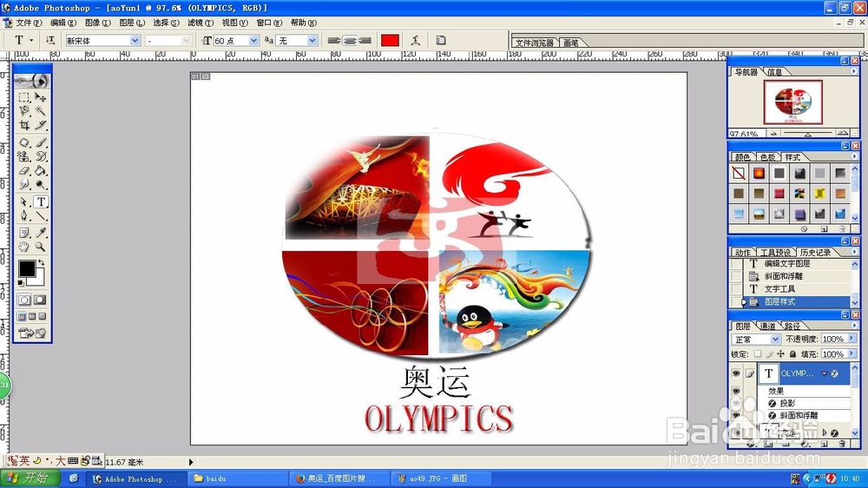The image size is (868, 488).
Task: Jump to ImageReady icon in toolbox
Action: pyautogui.click(x=33, y=333)
